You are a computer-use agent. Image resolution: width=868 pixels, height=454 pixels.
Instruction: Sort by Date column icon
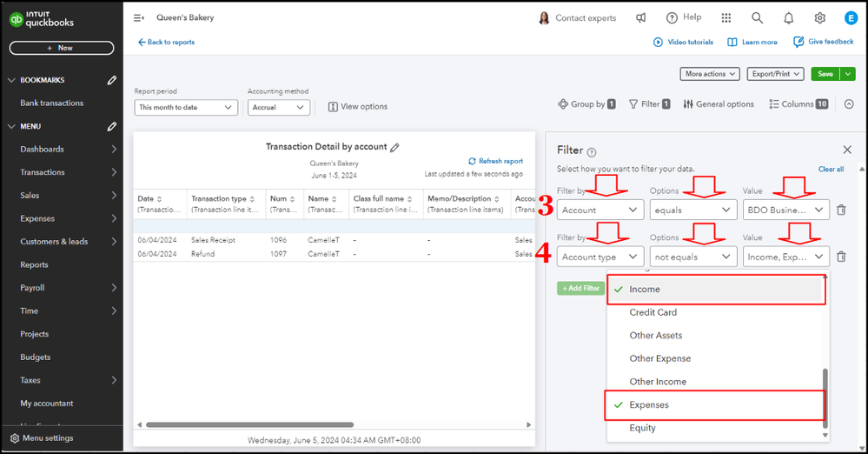click(x=159, y=199)
